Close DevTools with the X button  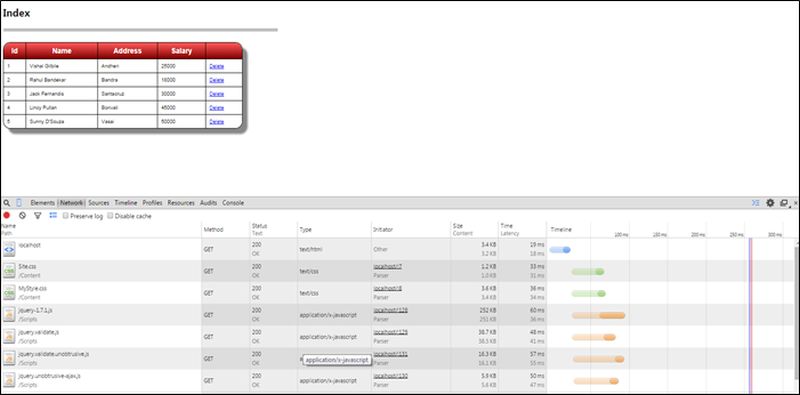[795, 203]
